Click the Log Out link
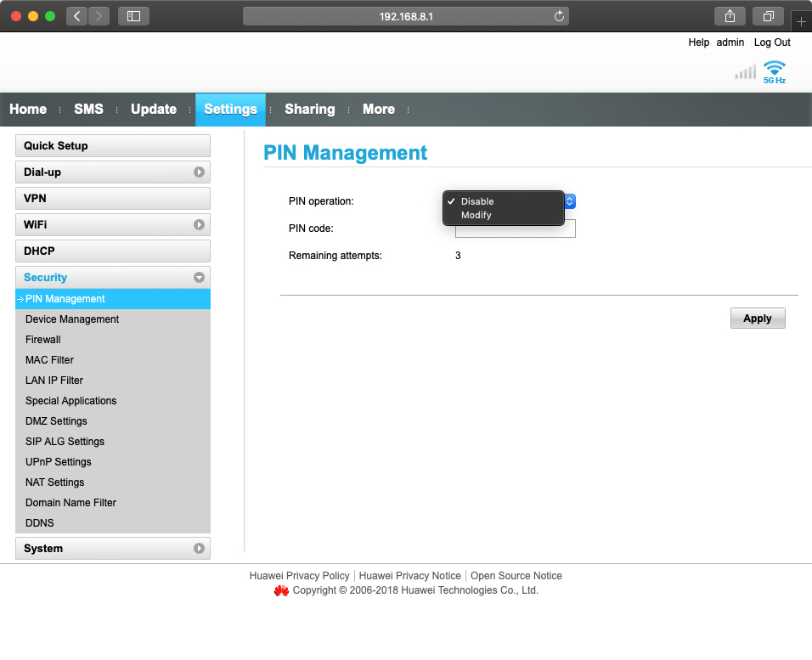 [772, 42]
